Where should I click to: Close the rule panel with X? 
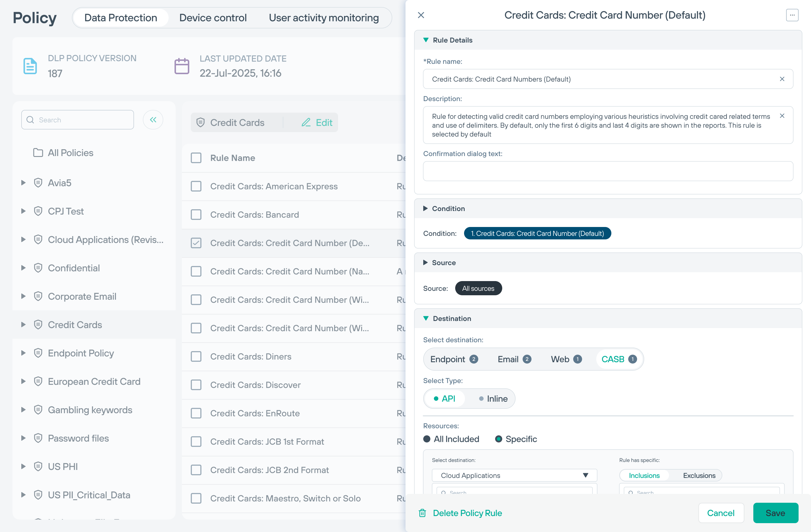point(421,15)
